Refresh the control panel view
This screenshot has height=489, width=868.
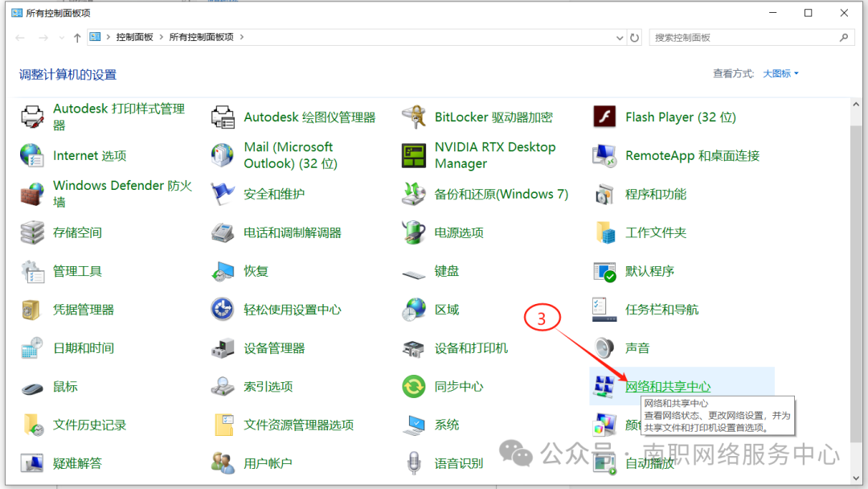(634, 38)
